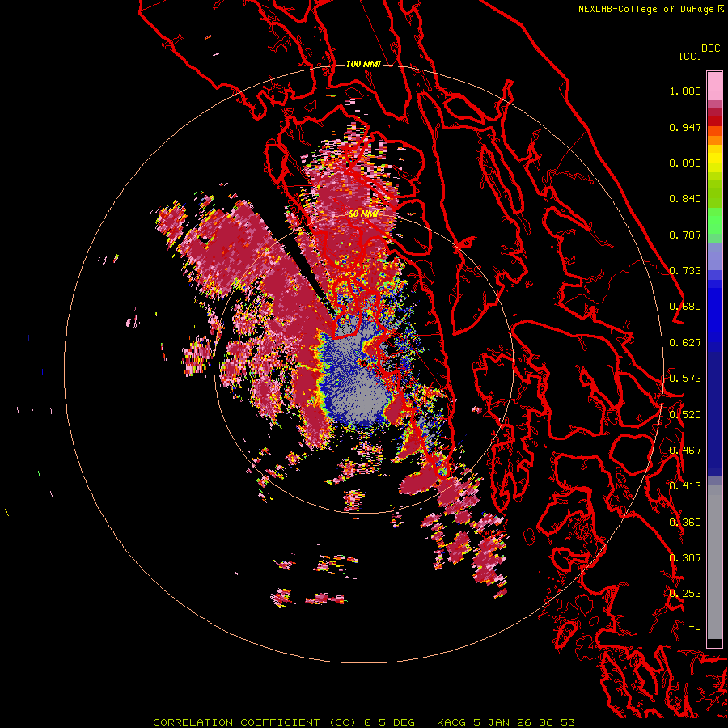Viewport: 728px width, 728px height.
Task: Pick the light pink segment of the color bar
Action: [x=714, y=86]
